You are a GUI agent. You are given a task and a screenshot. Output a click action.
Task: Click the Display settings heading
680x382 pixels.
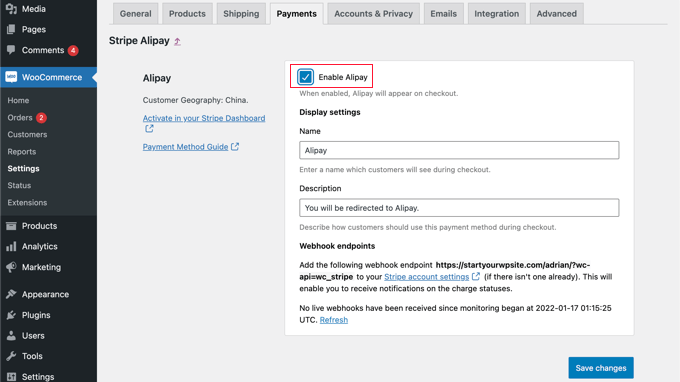click(330, 112)
